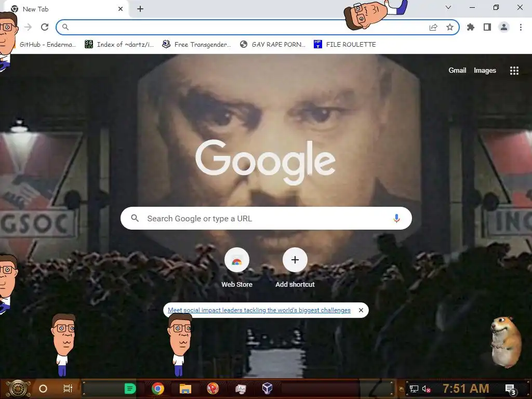
Task: Open Gmail link
Action: point(457,70)
